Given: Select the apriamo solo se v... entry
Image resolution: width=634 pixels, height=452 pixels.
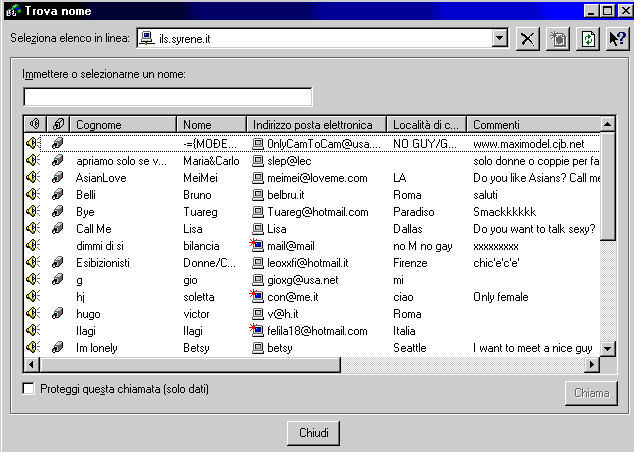Looking at the screenshot, I should click(x=121, y=161).
